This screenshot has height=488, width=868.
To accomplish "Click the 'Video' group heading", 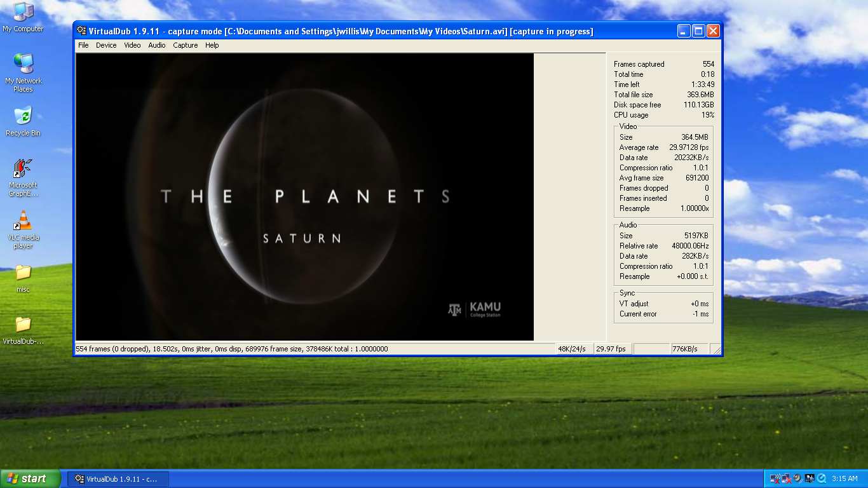I will pos(628,126).
